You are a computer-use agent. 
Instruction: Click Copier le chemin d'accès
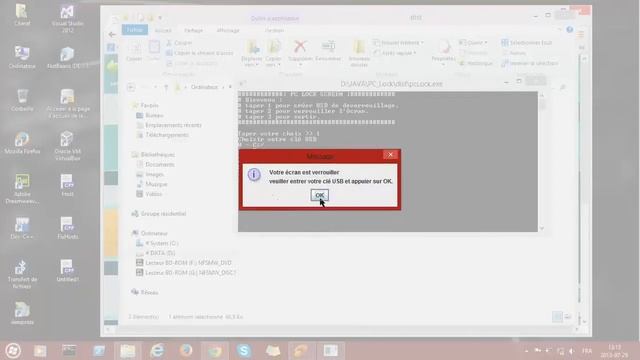coord(200,53)
